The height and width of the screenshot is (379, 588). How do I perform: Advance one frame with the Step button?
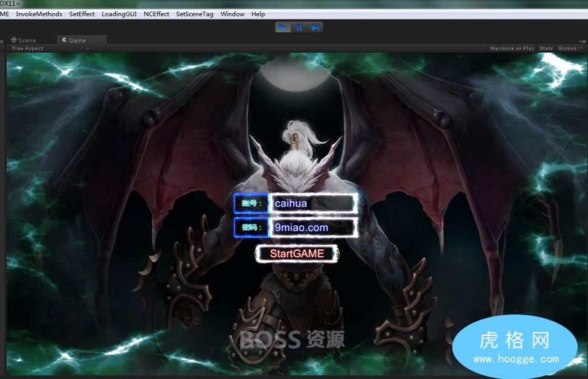pyautogui.click(x=315, y=27)
